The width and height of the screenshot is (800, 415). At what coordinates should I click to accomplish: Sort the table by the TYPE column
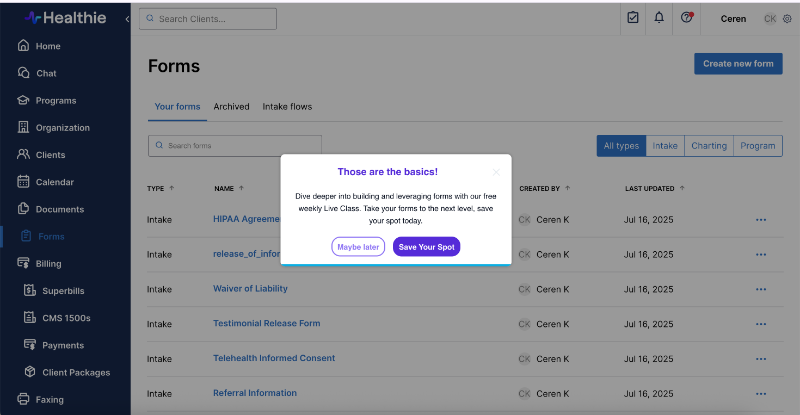160,188
